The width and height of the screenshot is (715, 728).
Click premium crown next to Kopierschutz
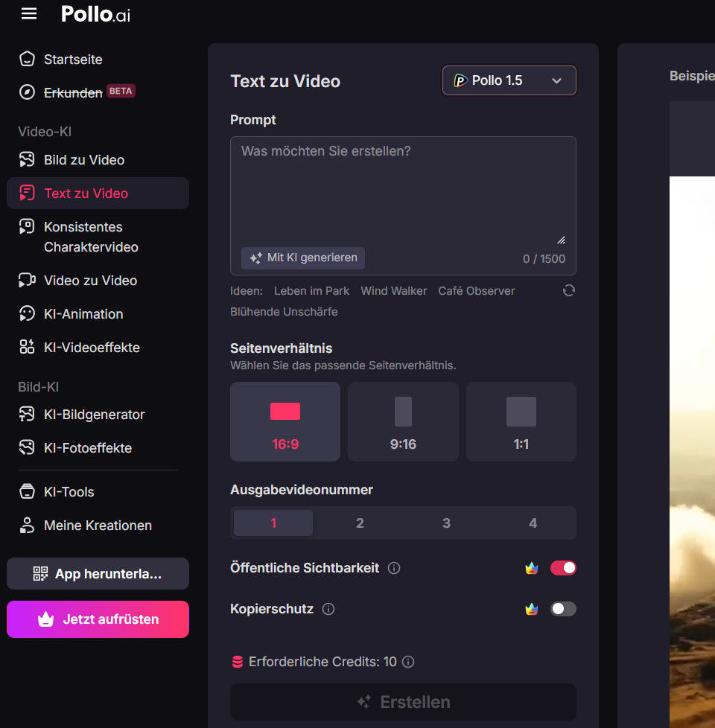click(532, 609)
